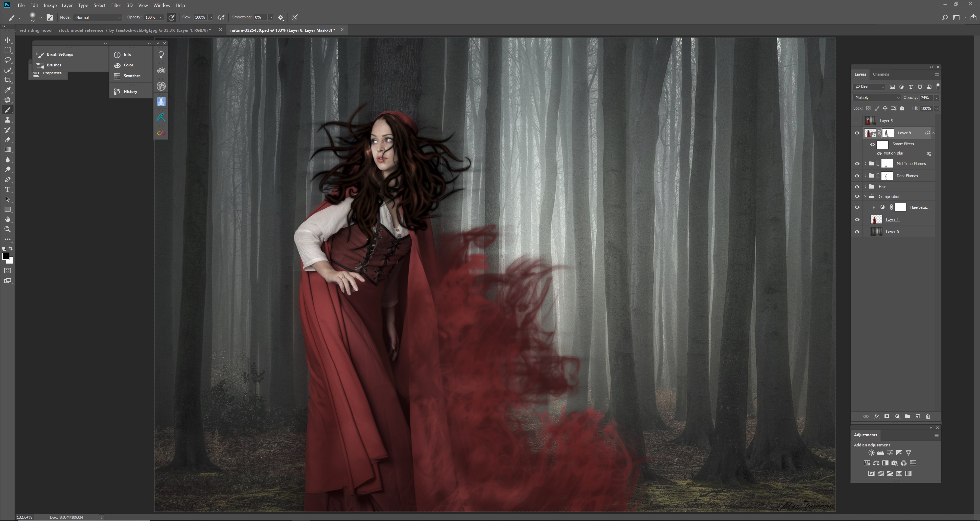Activate the Zoom tool

point(7,230)
